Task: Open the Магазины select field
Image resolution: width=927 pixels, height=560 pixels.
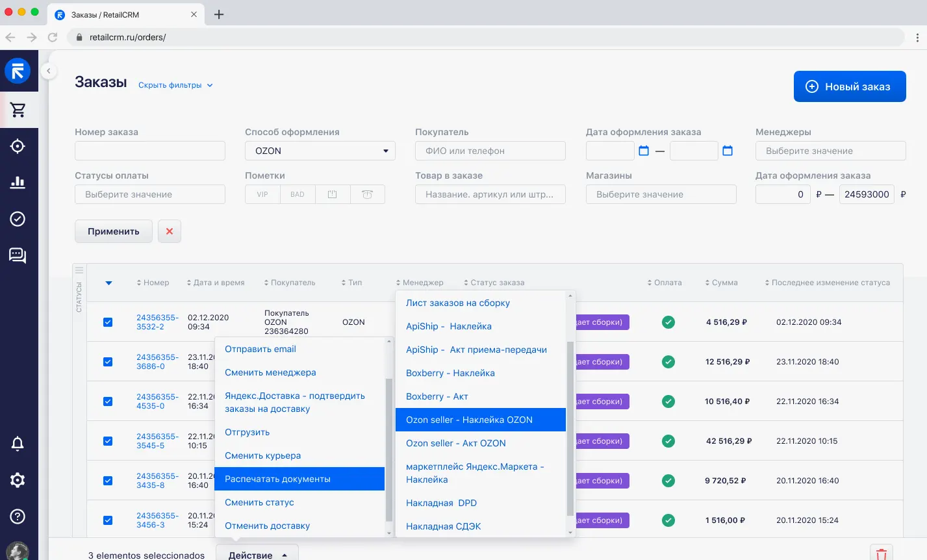Action: [661, 194]
